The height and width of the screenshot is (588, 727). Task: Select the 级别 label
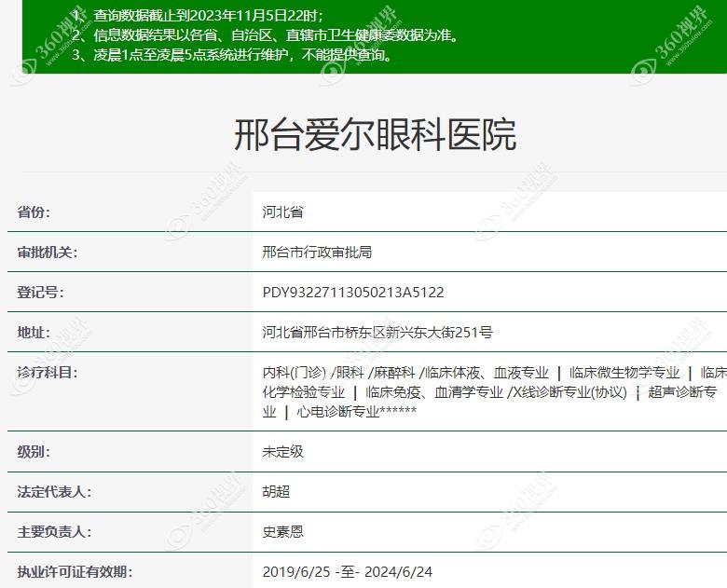click(34, 451)
